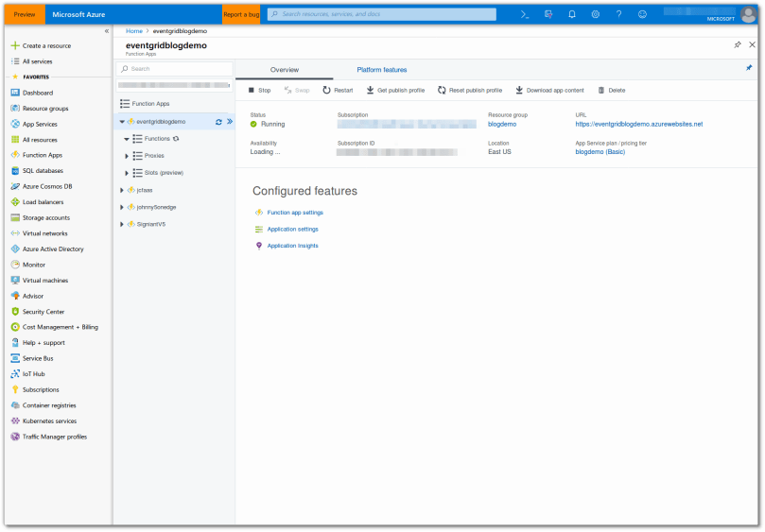Open Cloud Shell icon in top bar
The height and width of the screenshot is (532, 765).
[x=525, y=14]
